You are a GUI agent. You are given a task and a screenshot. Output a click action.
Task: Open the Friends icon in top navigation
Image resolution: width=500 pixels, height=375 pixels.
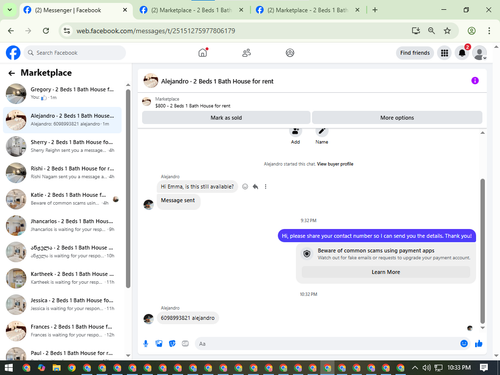click(x=246, y=53)
